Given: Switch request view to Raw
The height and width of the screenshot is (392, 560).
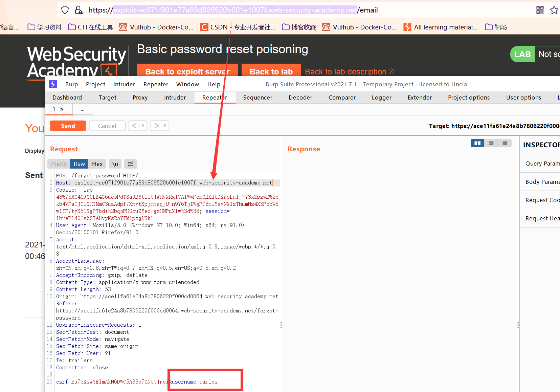Looking at the screenshot, I should (x=79, y=164).
